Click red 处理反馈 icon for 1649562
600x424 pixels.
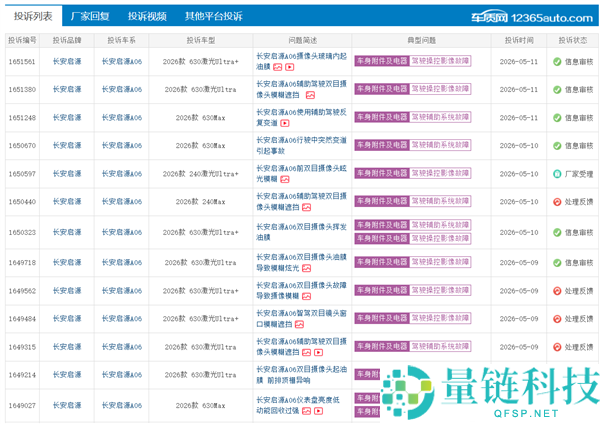557,291
